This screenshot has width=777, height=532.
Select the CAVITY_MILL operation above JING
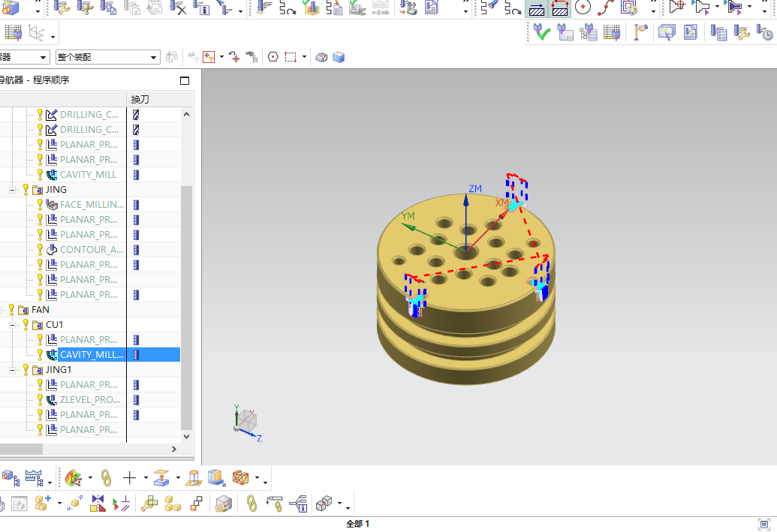[x=88, y=174]
